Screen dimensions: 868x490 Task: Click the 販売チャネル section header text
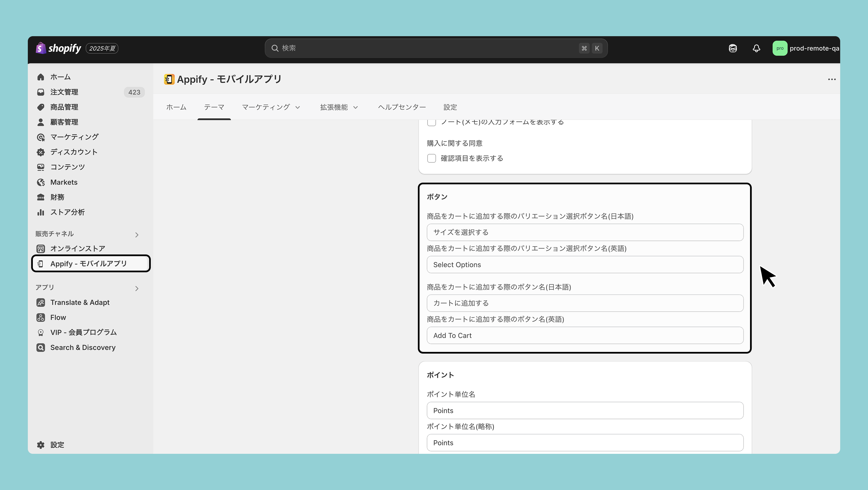tap(55, 234)
